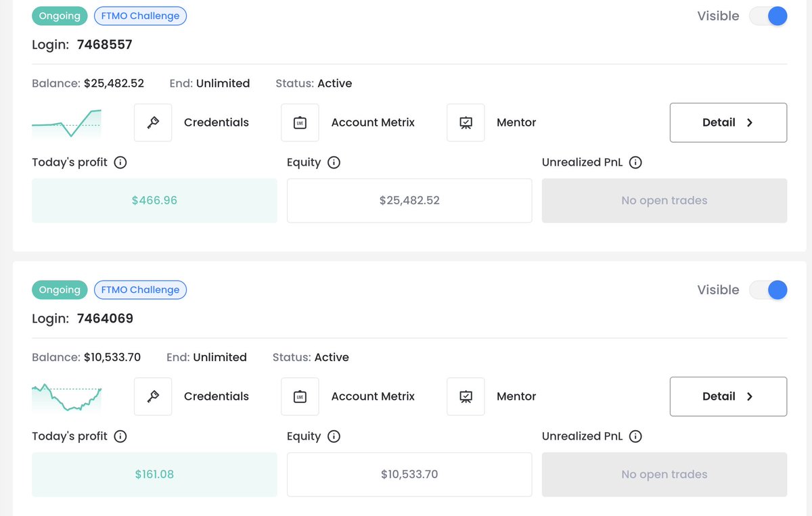Screen dimensions: 812x516
Task: Select login number 7464069
Action: click(x=105, y=319)
